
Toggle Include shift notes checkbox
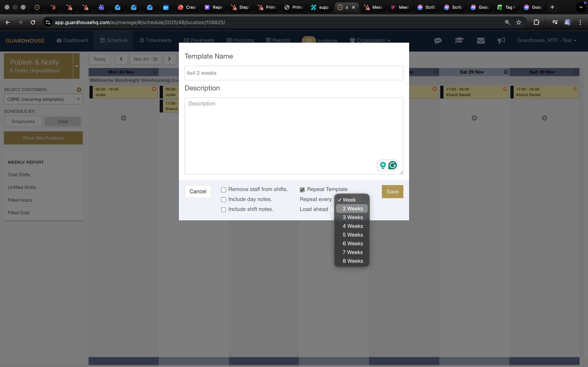coord(223,210)
